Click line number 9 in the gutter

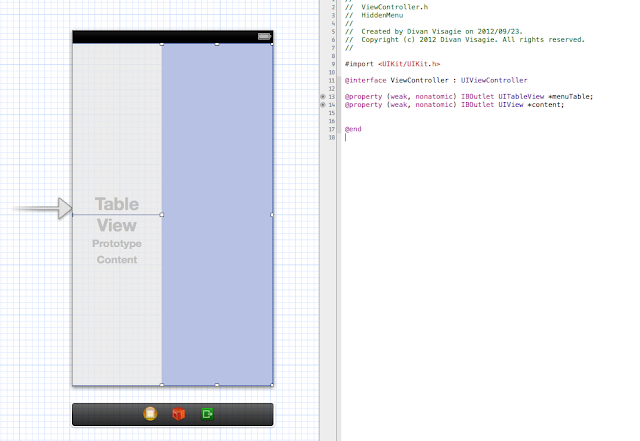point(333,64)
